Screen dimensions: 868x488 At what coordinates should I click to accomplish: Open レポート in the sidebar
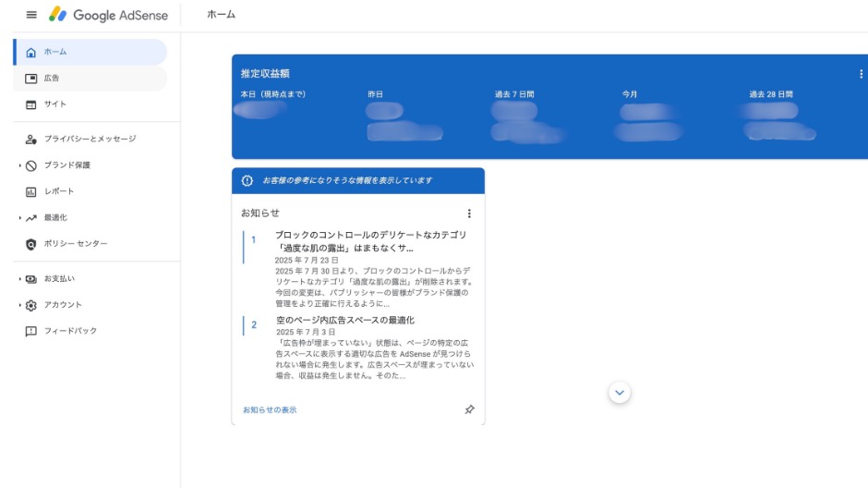[90, 191]
